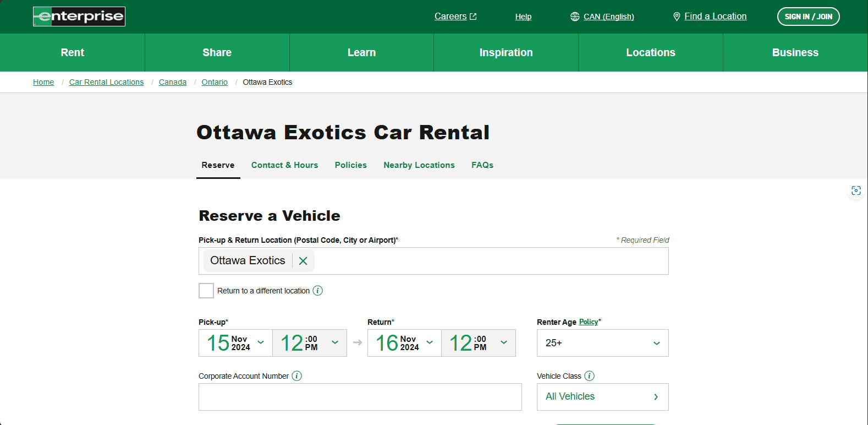Click the globe icon beside CAN (English)

point(575,17)
